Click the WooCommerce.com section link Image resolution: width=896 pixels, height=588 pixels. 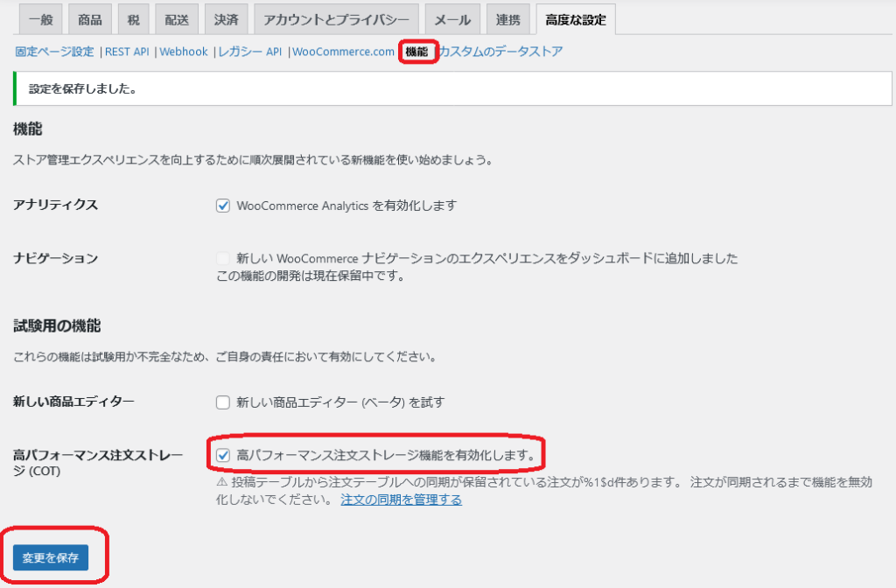click(x=343, y=52)
